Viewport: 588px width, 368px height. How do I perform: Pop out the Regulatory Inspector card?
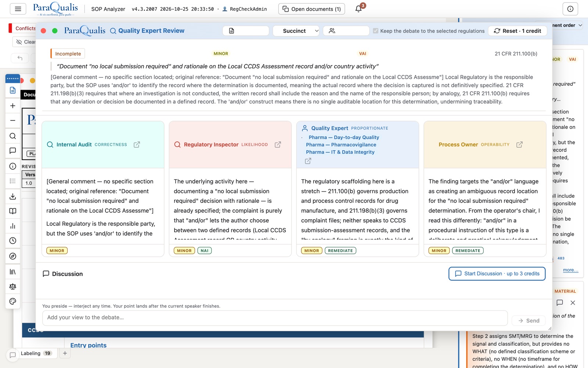click(x=278, y=145)
